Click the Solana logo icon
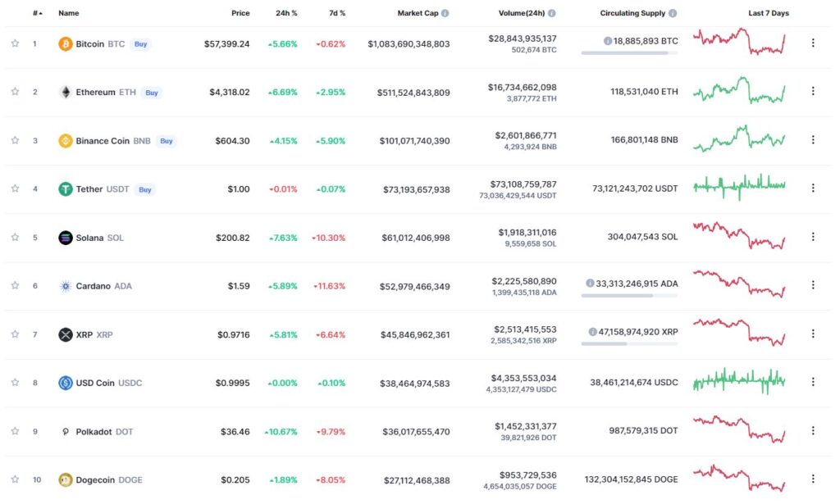 (66, 238)
